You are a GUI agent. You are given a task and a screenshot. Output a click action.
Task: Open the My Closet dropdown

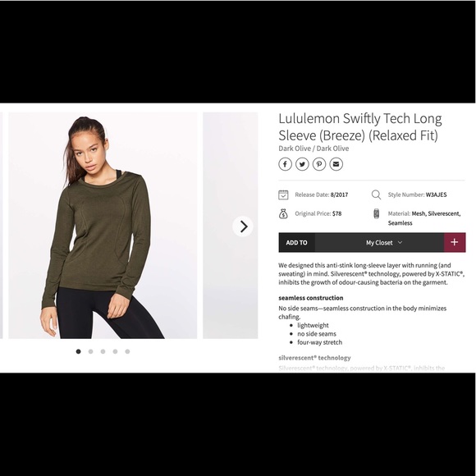coord(379,243)
